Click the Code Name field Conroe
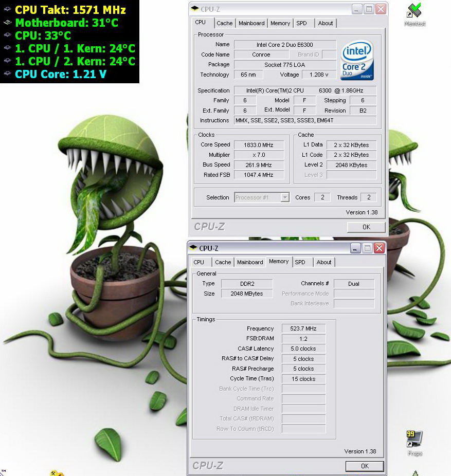Screen dimensions: 451x476 pyautogui.click(x=261, y=54)
